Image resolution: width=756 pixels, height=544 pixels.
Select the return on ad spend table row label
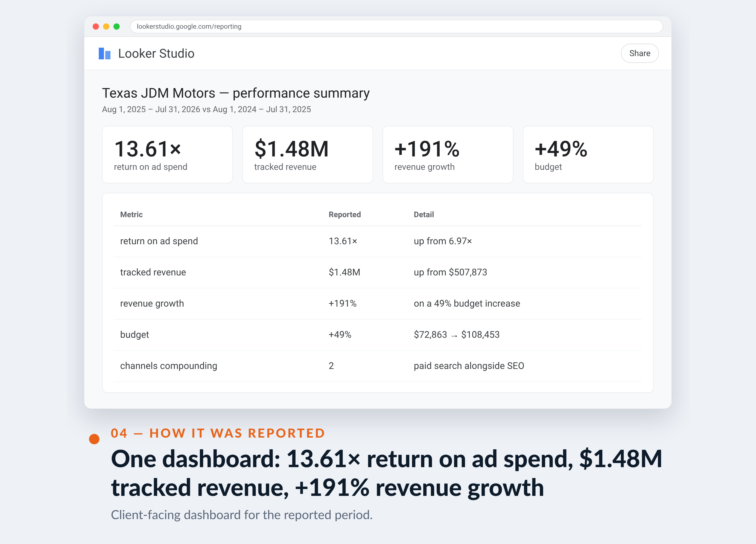[x=159, y=241]
